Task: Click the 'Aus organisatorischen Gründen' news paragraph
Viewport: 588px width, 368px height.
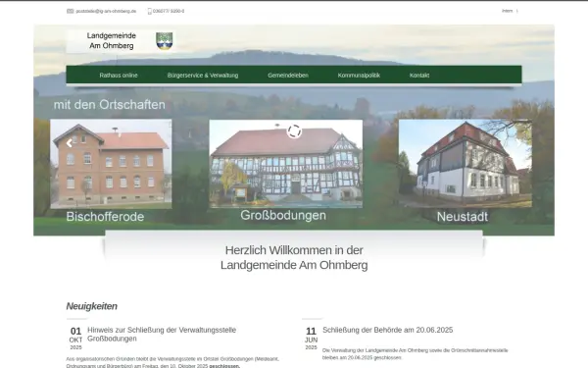Action: [172, 362]
